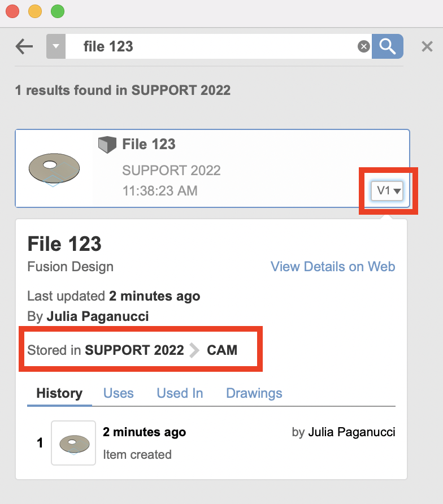Click inside the search input field
This screenshot has height=504, width=443.
[215, 46]
